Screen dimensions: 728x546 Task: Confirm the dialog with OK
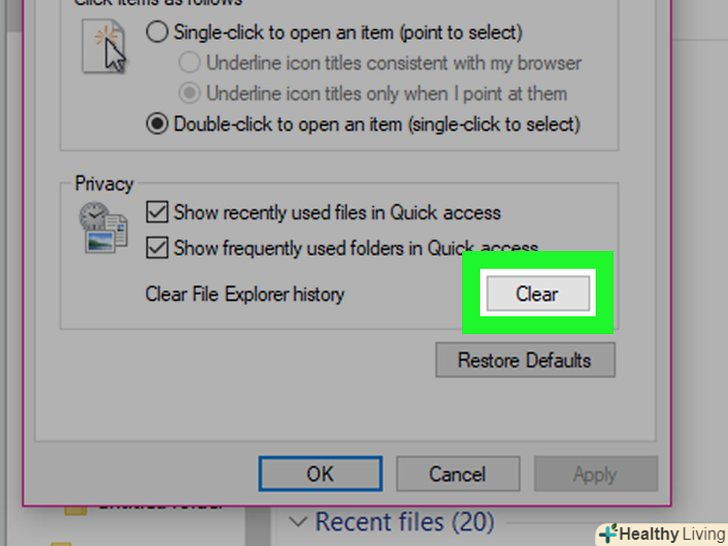(320, 474)
